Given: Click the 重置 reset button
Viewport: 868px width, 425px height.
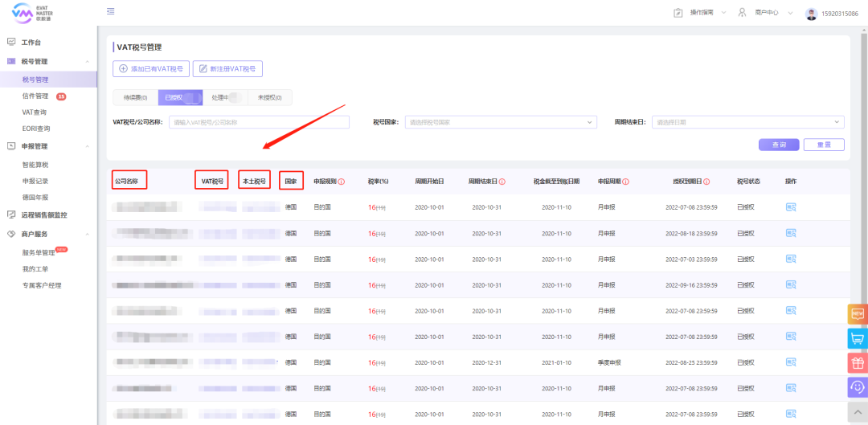Looking at the screenshot, I should tap(824, 145).
